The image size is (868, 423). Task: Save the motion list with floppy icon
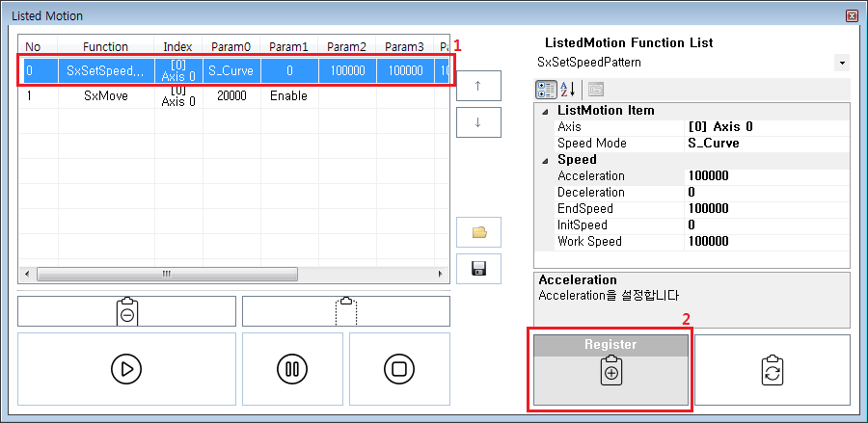point(479,269)
